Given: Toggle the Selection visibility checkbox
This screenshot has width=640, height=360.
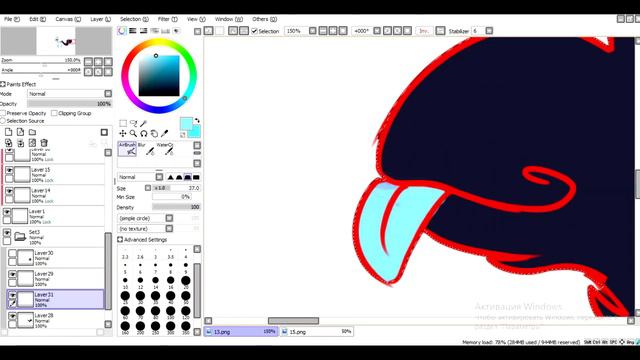Looking at the screenshot, I should (254, 31).
